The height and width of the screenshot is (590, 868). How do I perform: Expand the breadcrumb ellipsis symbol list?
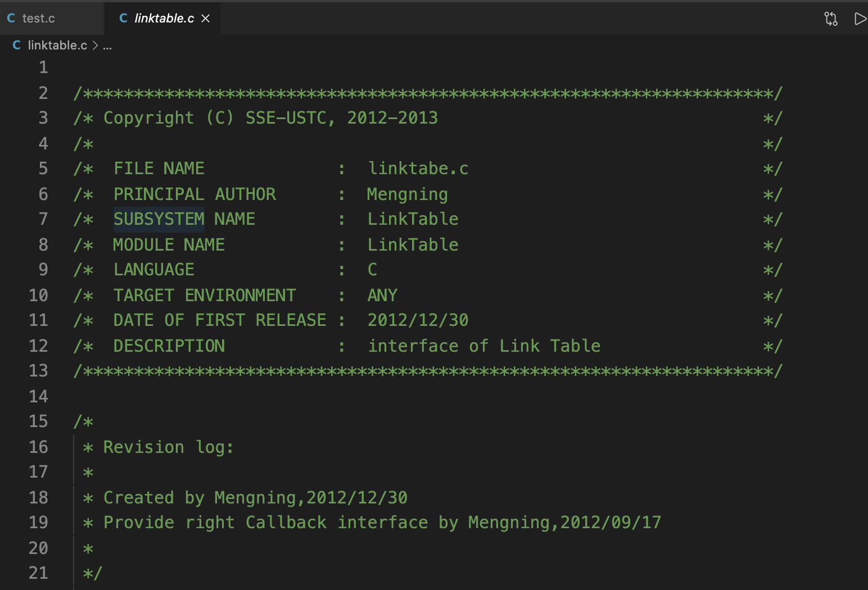(107, 46)
